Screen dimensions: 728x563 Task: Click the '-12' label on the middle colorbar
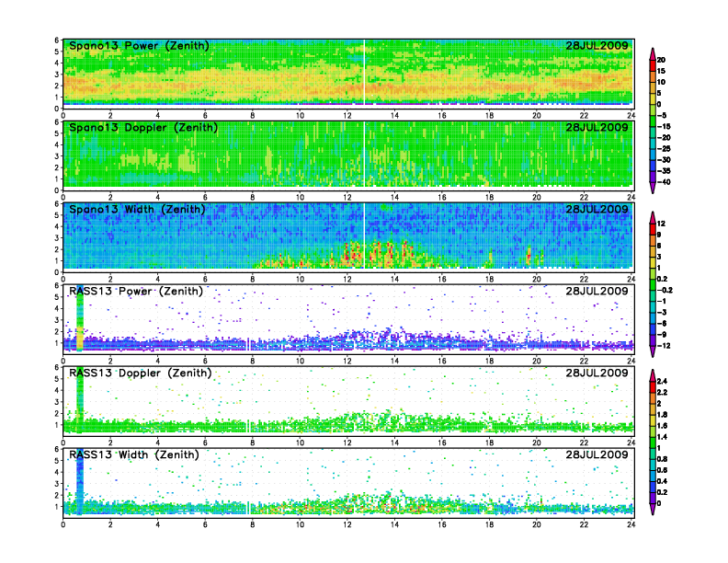[x=664, y=346]
